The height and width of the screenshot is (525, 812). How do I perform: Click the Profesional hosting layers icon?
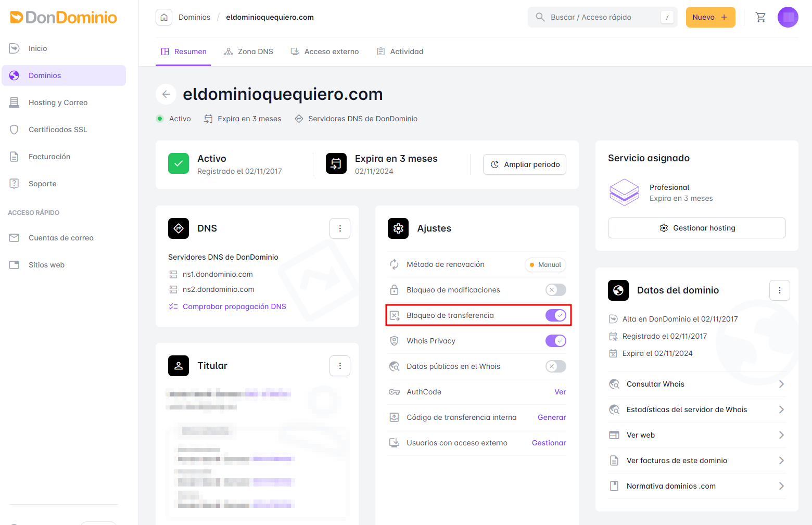click(624, 193)
